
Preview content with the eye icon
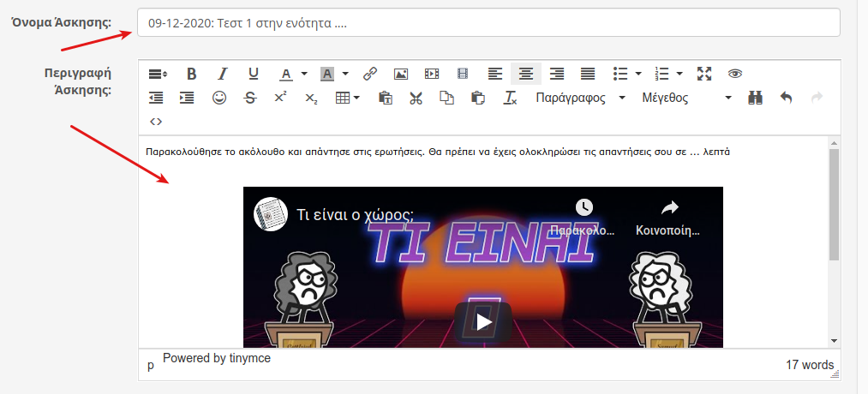[735, 74]
